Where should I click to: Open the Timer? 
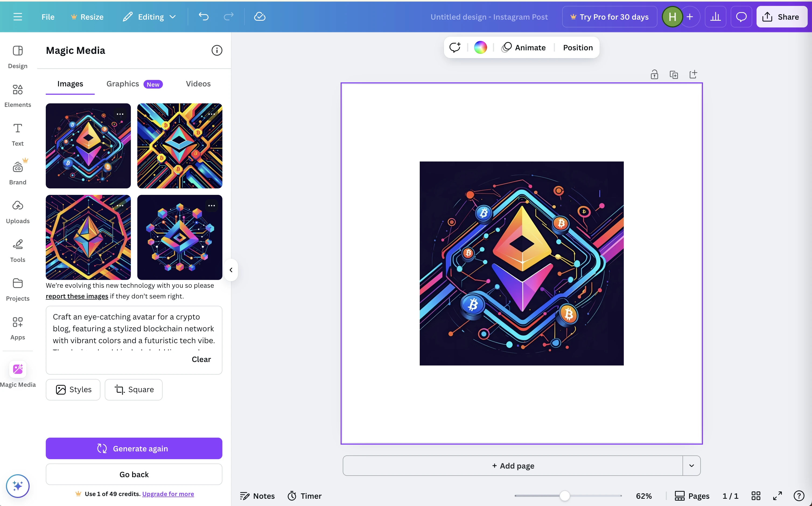[304, 496]
